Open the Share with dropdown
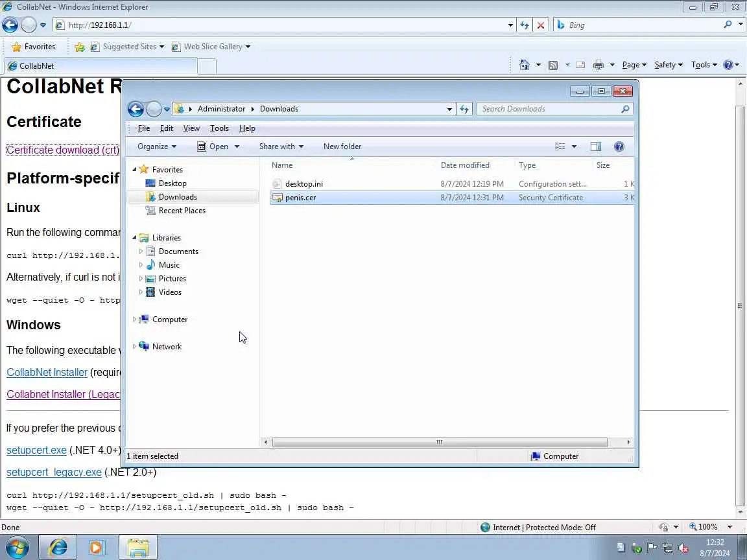Screen dimensions: 747x560 tap(281, 146)
